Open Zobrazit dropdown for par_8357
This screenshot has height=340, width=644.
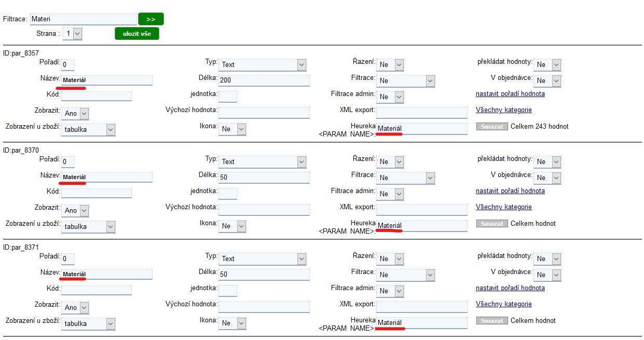pyautogui.click(x=75, y=113)
